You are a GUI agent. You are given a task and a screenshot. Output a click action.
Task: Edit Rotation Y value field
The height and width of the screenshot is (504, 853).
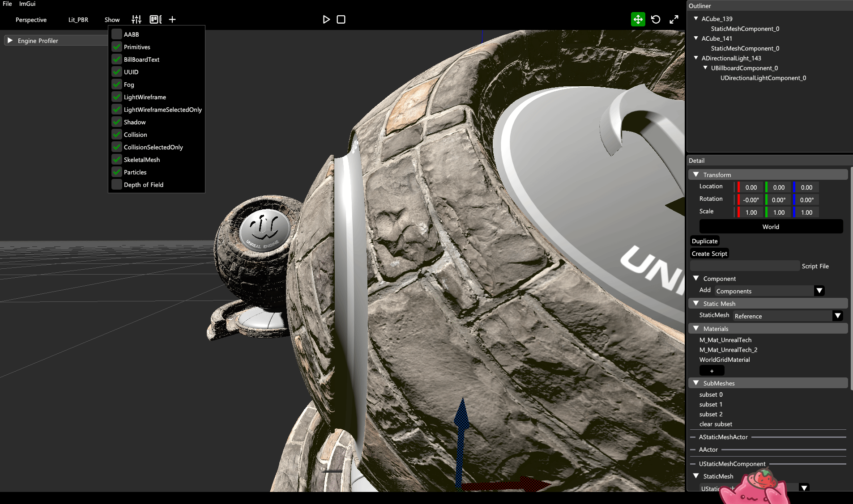(x=779, y=200)
